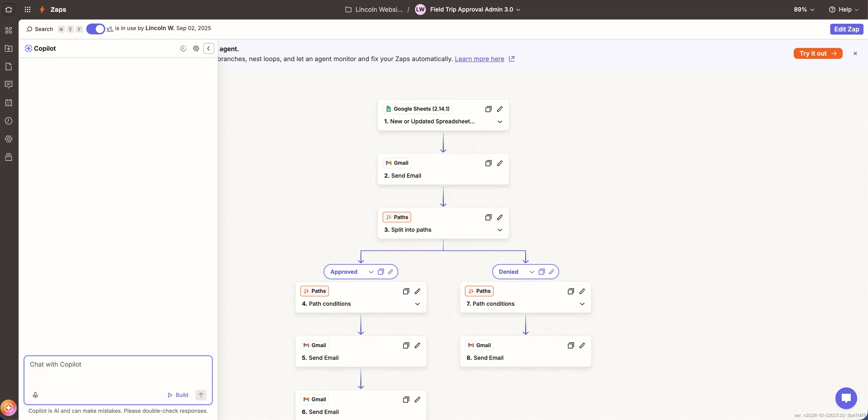The image size is (868, 420).
Task: Open the chat support bubble
Action: [846, 398]
